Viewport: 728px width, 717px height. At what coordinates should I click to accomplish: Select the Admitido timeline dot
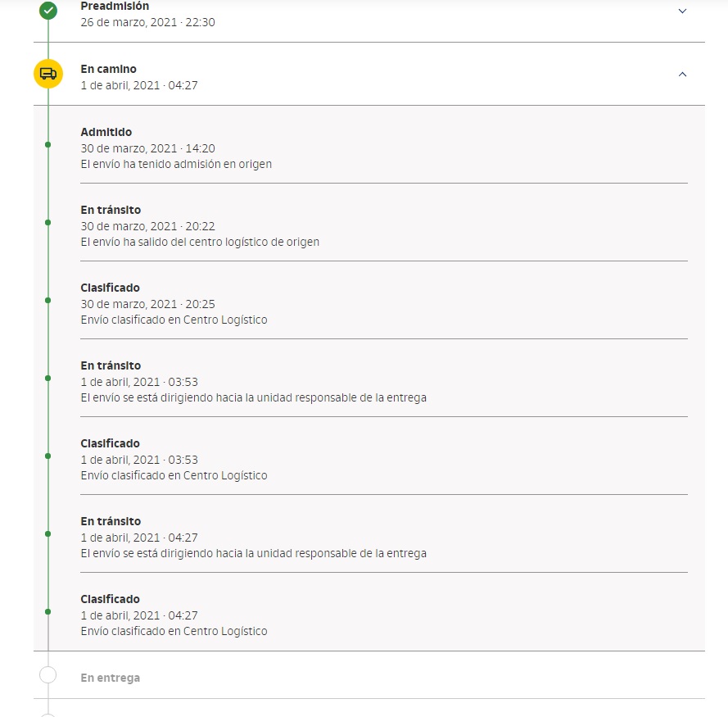47,145
